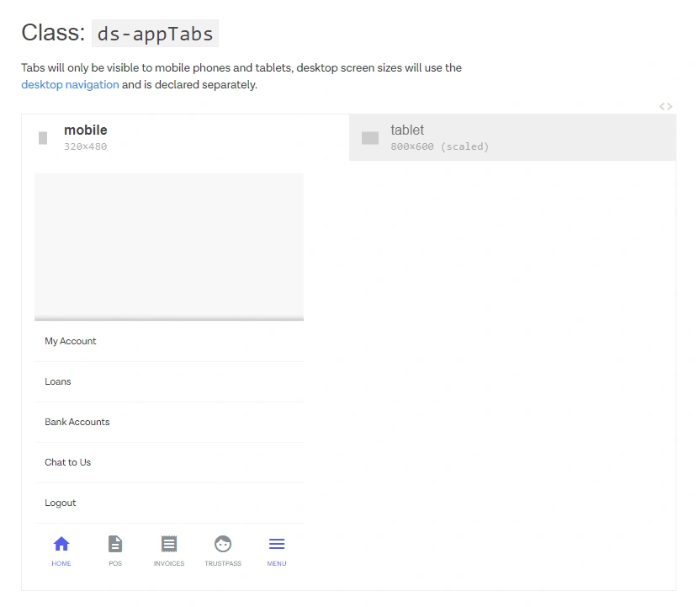The width and height of the screenshot is (700, 607).
Task: Click the ds-appTabs class name code label
Action: point(155,33)
